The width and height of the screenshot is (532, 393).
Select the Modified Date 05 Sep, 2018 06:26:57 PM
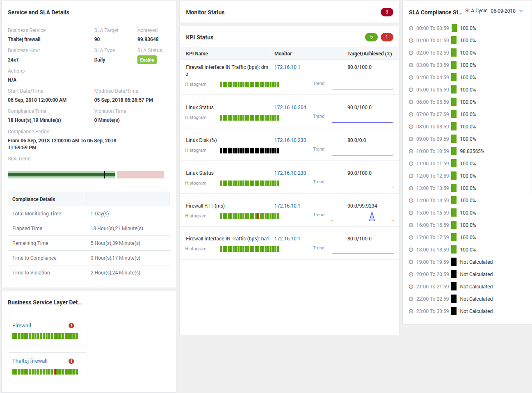(x=123, y=100)
